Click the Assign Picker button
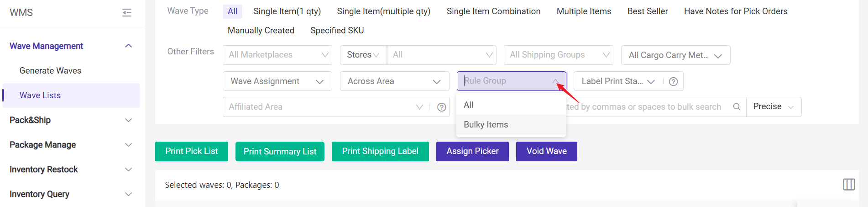Screen dimensions: 868x207 (x=472, y=151)
